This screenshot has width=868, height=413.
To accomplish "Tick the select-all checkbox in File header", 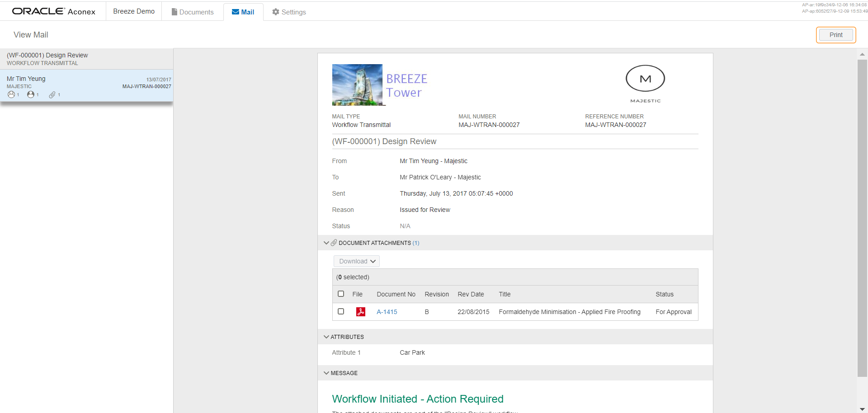I will click(x=341, y=294).
